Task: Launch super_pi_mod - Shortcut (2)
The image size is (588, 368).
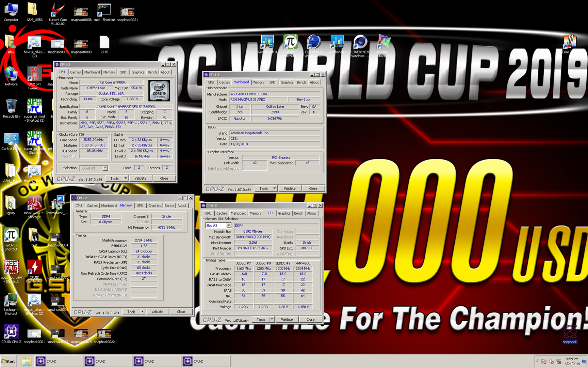Action: point(34,111)
